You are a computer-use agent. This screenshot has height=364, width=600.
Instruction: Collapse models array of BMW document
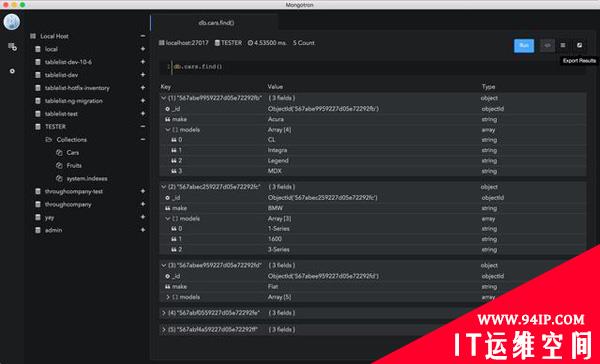(x=168, y=219)
